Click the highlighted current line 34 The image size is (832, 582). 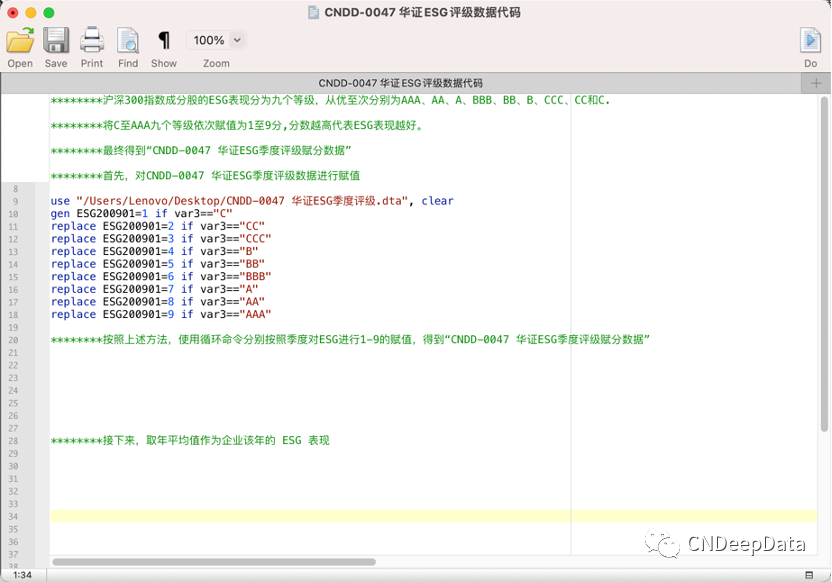pos(434,516)
